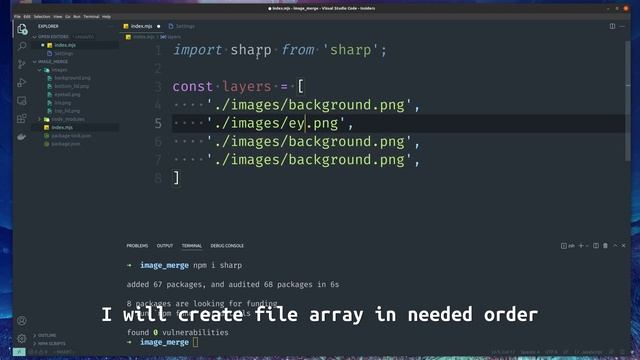
Task: Open the Accounts menu icon
Action: click(x=22, y=321)
